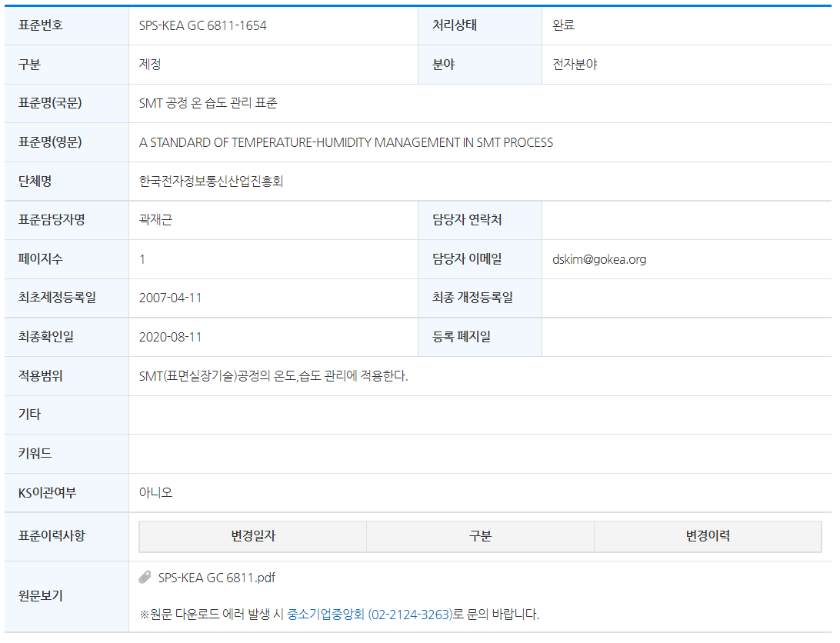This screenshot has width=840, height=643.
Task: Click the KS이관여부 value 아니오
Action: click(155, 492)
